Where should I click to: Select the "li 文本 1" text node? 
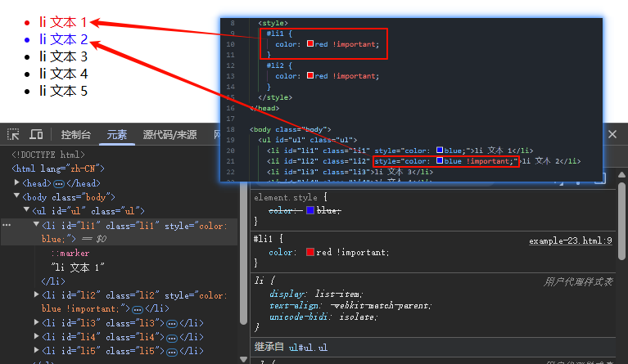coord(78,267)
